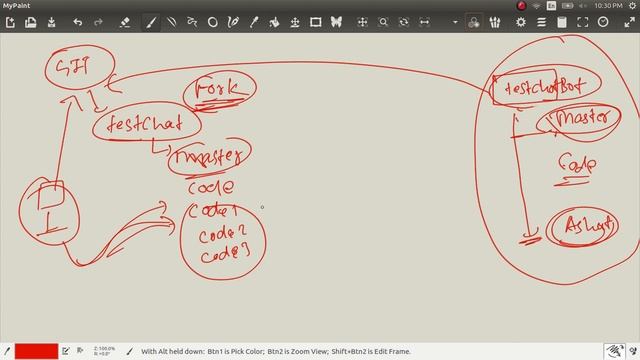
Task: Open the Brush Settings gear
Action: click(521, 22)
